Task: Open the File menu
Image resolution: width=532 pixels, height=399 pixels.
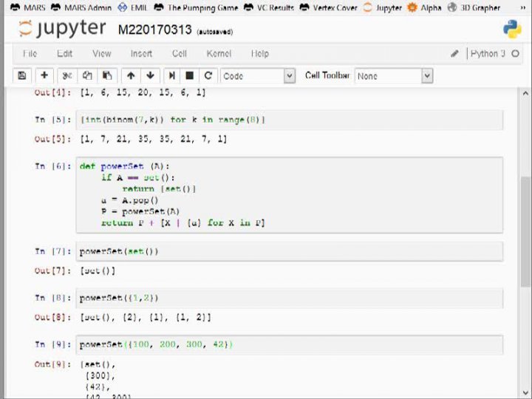Action: pos(30,54)
